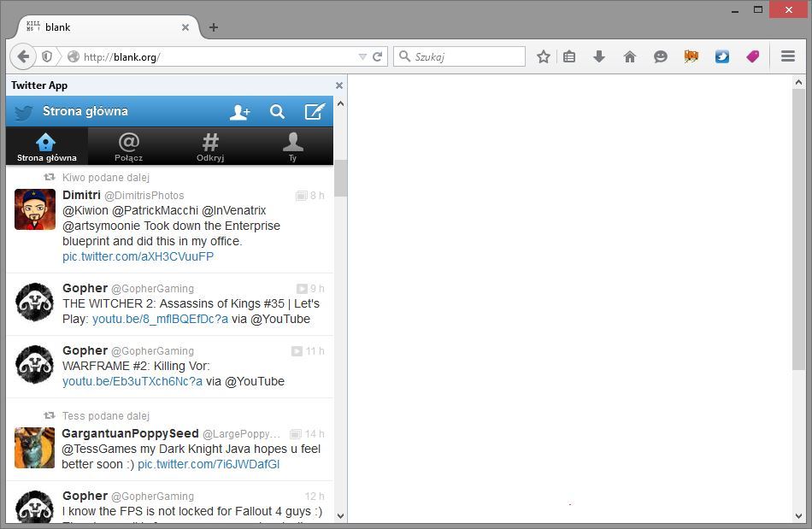Compose a new tweet with quill icon
Viewport: 812px width, 529px height.
(x=315, y=111)
